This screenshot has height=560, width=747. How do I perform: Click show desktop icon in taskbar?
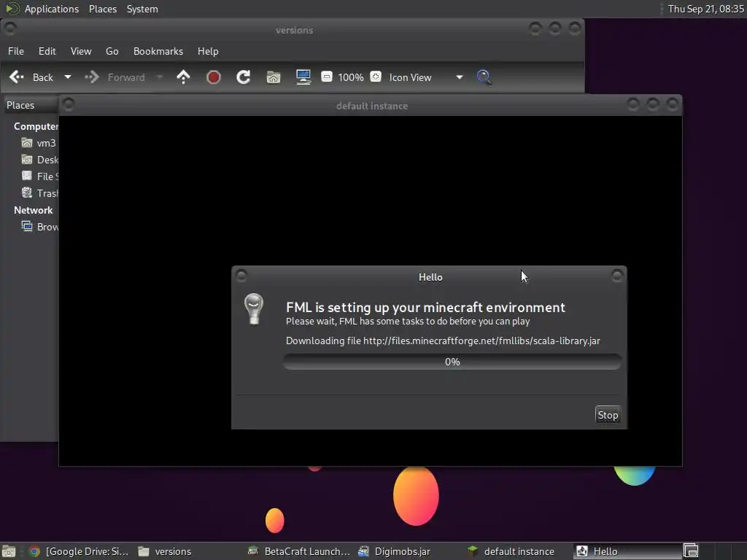click(9, 551)
